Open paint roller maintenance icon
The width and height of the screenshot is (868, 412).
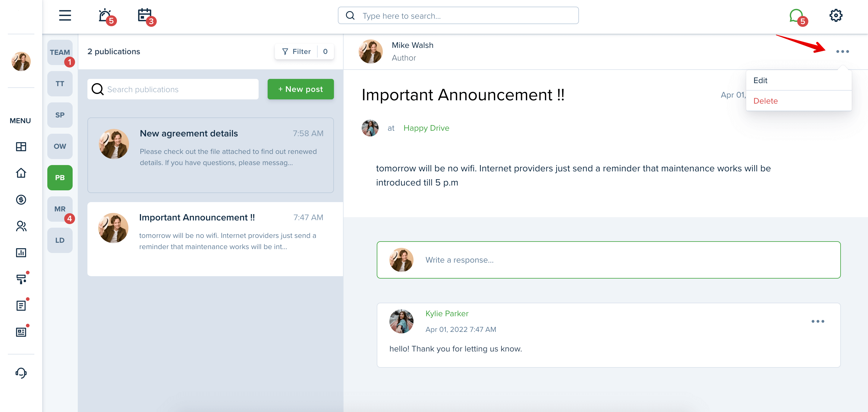[21, 279]
